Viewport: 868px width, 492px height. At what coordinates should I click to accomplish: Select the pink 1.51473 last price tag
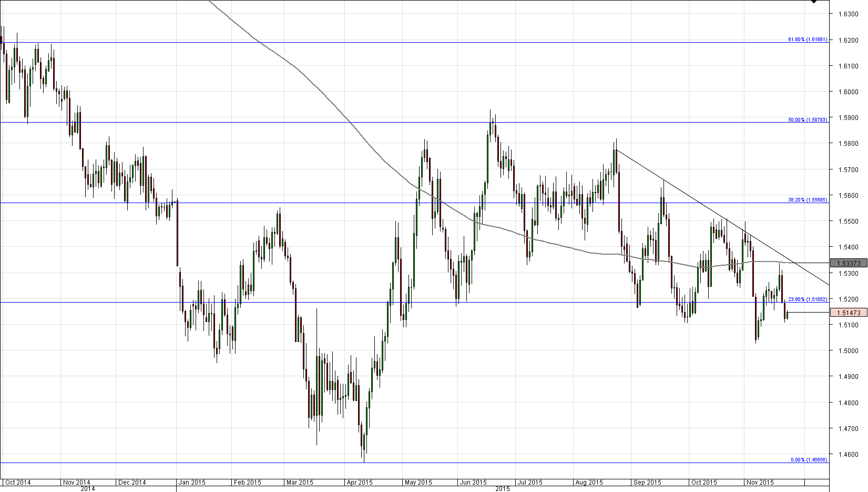849,313
